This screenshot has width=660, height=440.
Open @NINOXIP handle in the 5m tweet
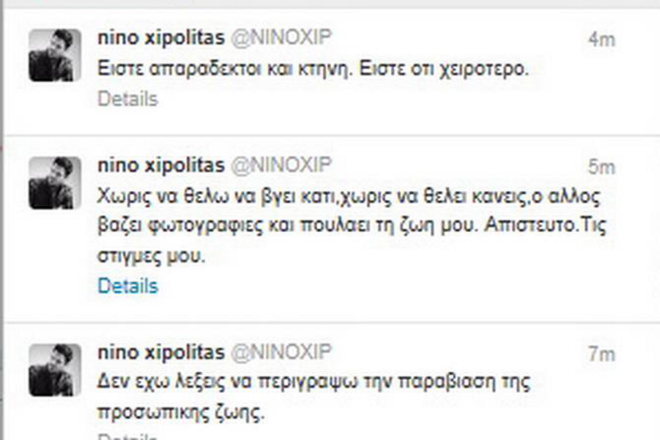coord(282,165)
